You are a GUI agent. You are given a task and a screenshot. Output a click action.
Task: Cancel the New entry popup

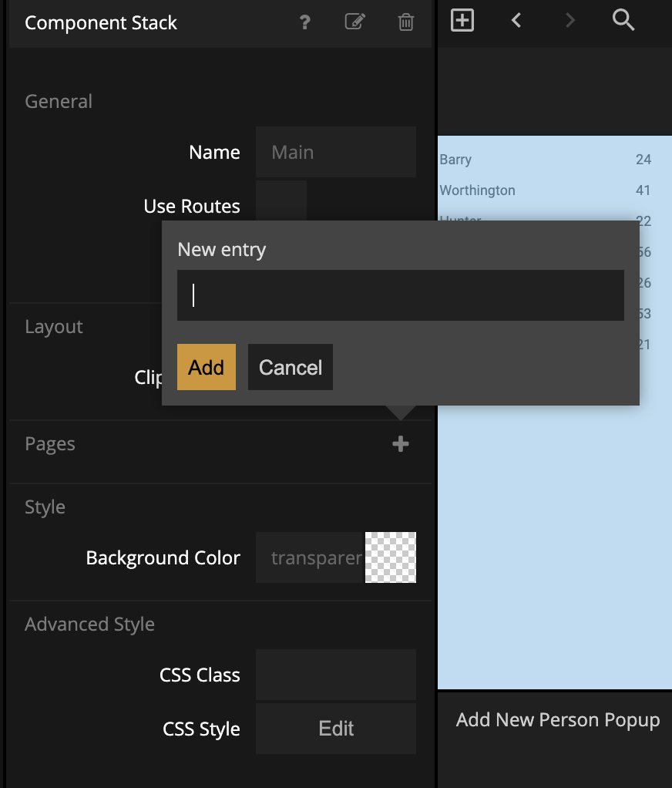click(290, 367)
